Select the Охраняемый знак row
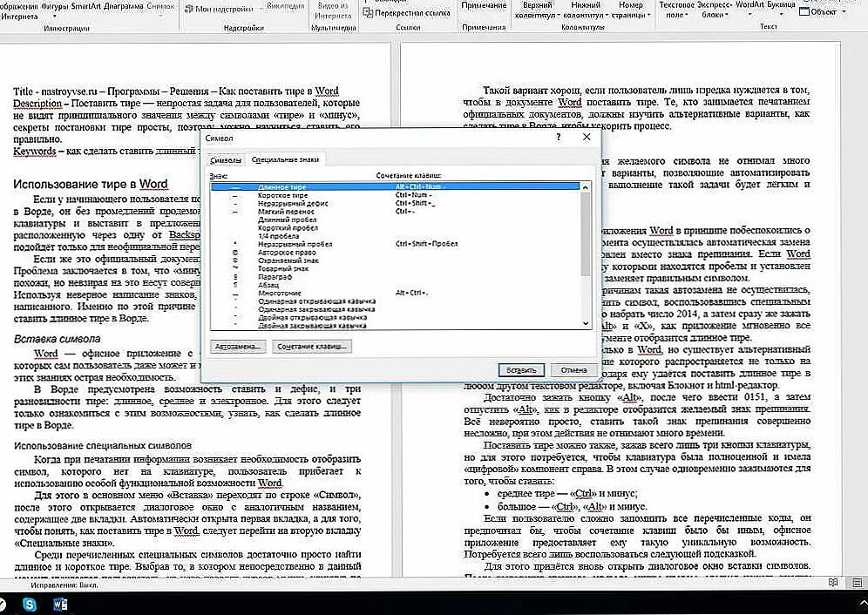The width and height of the screenshot is (868, 615). pyautogui.click(x=396, y=260)
